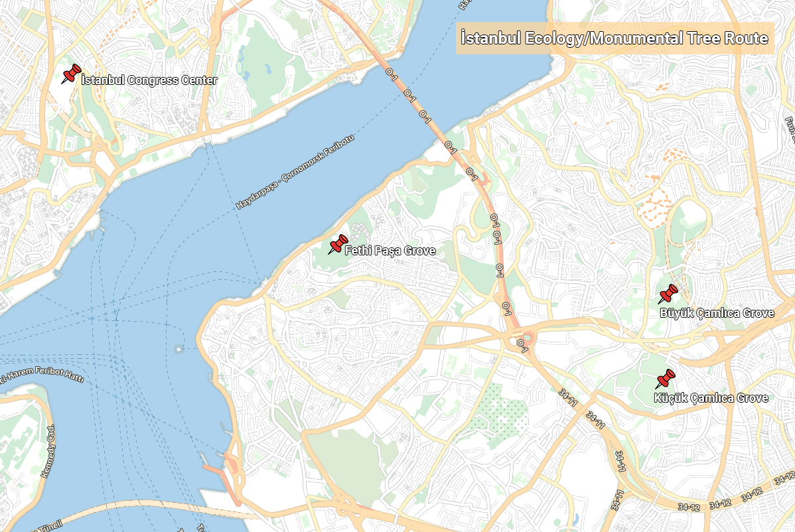This screenshot has height=532, width=795.
Task: Open the Büyük Çamlıca Grove label
Action: (x=717, y=312)
